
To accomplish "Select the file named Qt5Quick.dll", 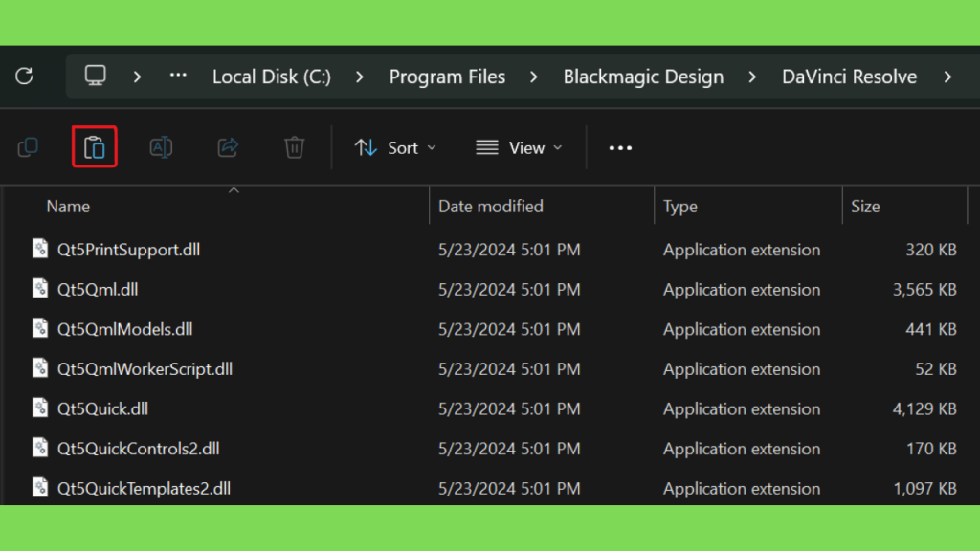I will coord(102,409).
